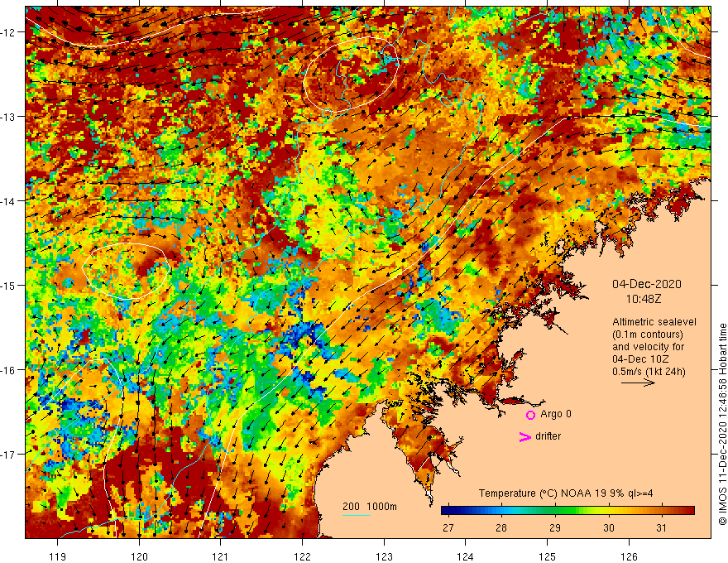
Task: Click the IMOS copyright timestamp vertical text
Action: click(722, 424)
